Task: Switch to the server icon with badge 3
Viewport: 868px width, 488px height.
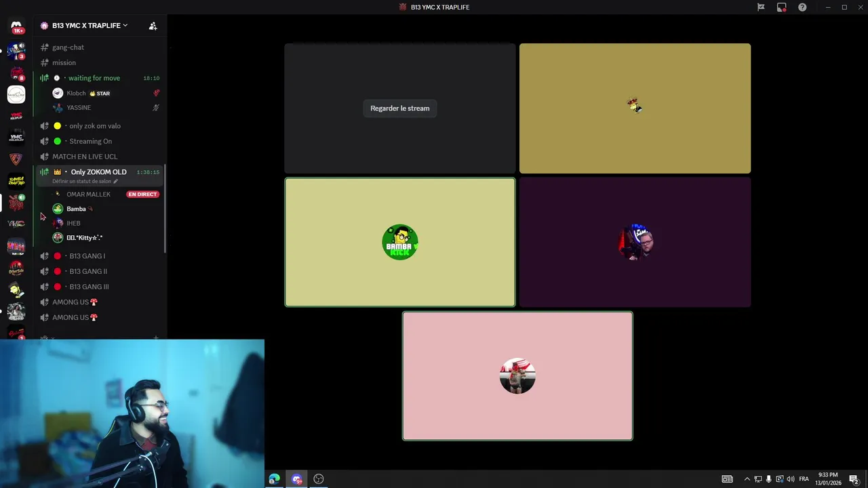Action: (16, 51)
